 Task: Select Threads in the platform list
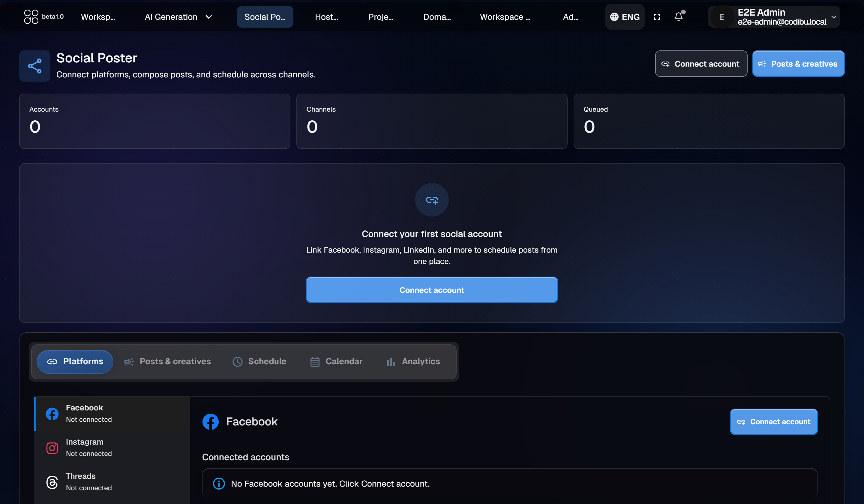[112, 482]
